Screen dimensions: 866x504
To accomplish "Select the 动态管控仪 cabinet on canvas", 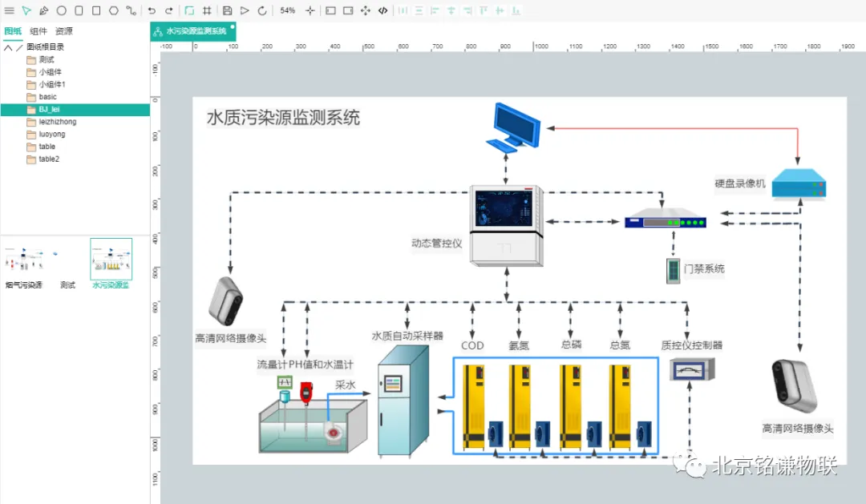I will (507, 226).
